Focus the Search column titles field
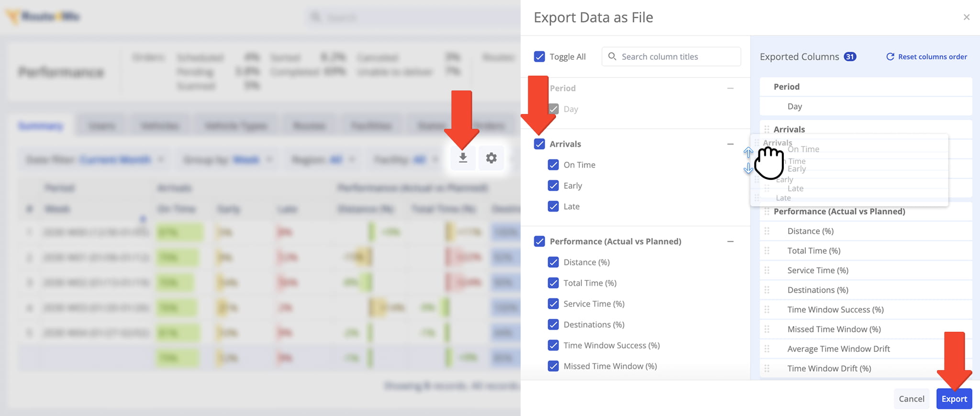 671,56
